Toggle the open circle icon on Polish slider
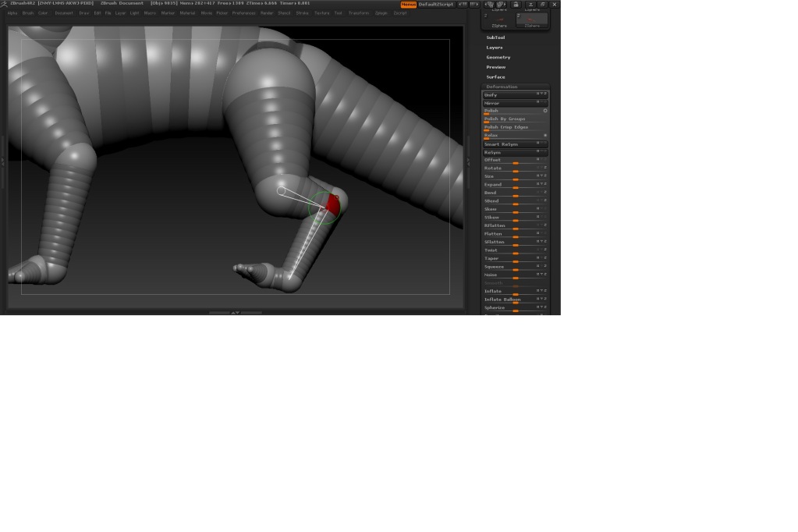Image resolution: width=798 pixels, height=532 pixels. pos(545,111)
